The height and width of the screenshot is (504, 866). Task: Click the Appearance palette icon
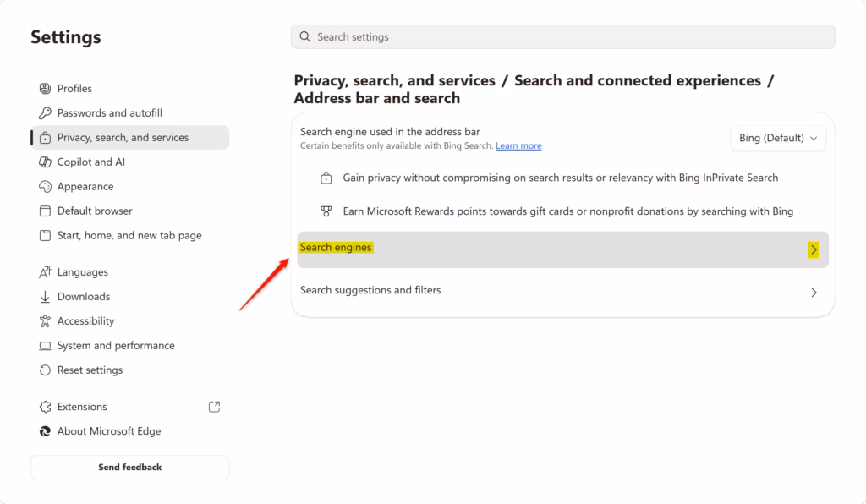45,187
